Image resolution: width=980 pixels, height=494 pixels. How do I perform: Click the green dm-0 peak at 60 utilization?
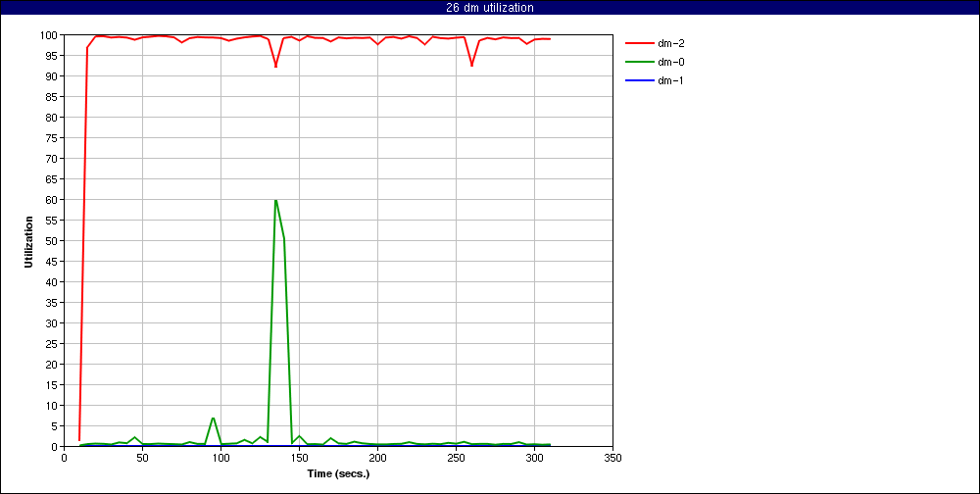pyautogui.click(x=275, y=200)
